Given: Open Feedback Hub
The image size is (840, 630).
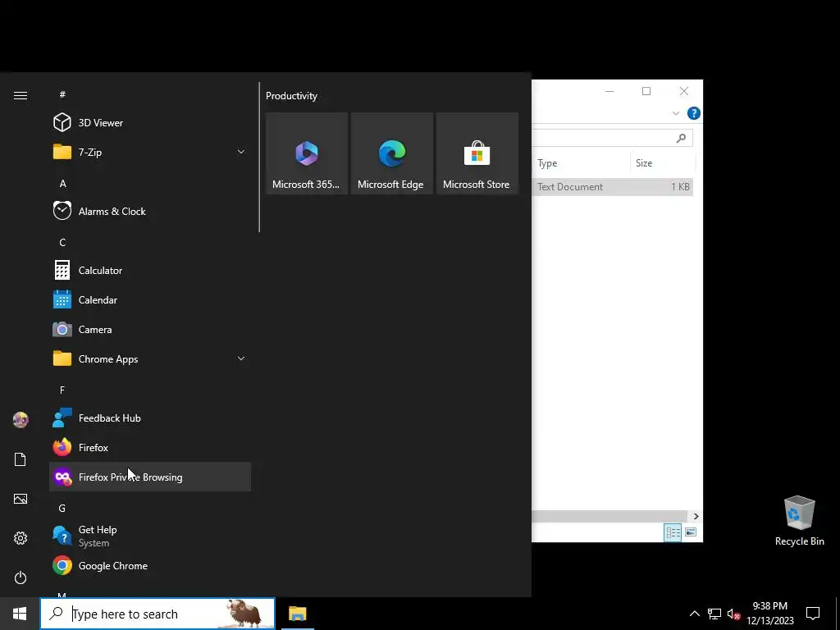Looking at the screenshot, I should coord(150,418).
